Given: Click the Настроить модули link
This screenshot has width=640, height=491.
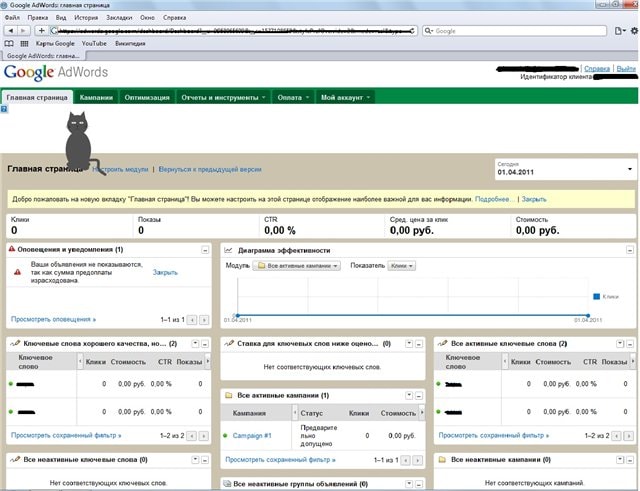Looking at the screenshot, I should pos(121,170).
